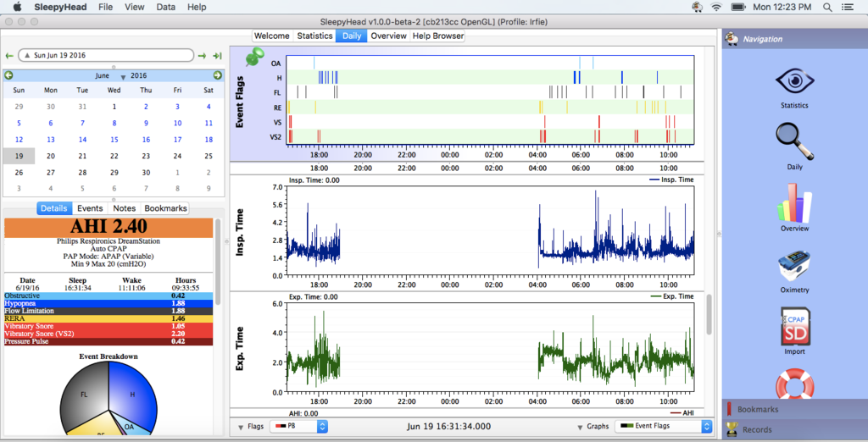Open help via the lifebuoy icon
Viewport: 868px width, 442px height.
click(794, 384)
